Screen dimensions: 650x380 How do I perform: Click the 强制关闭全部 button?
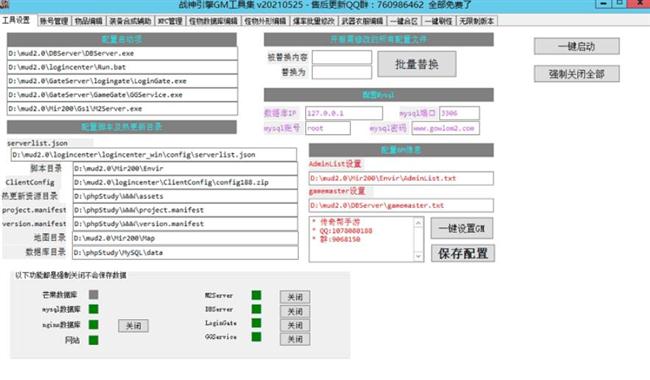click(577, 74)
